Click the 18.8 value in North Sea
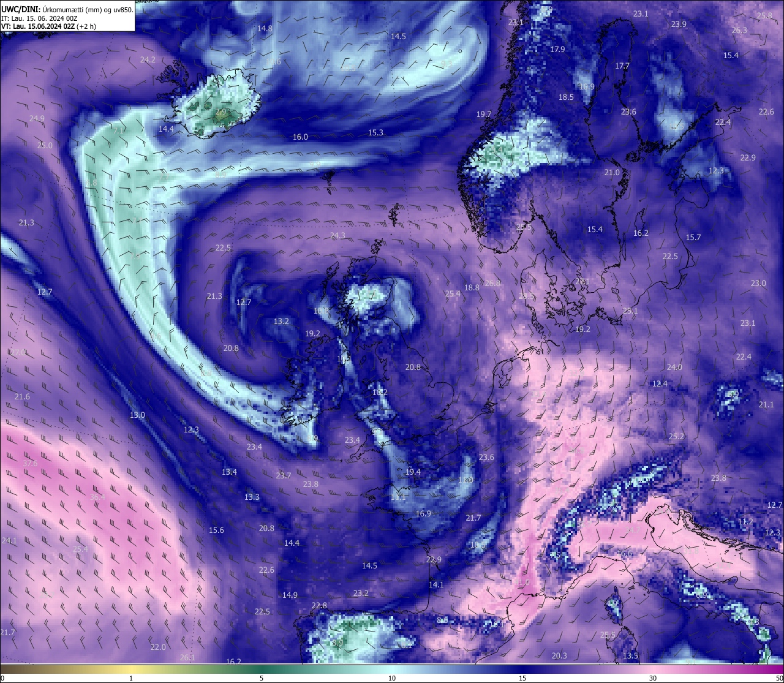 (x=472, y=288)
